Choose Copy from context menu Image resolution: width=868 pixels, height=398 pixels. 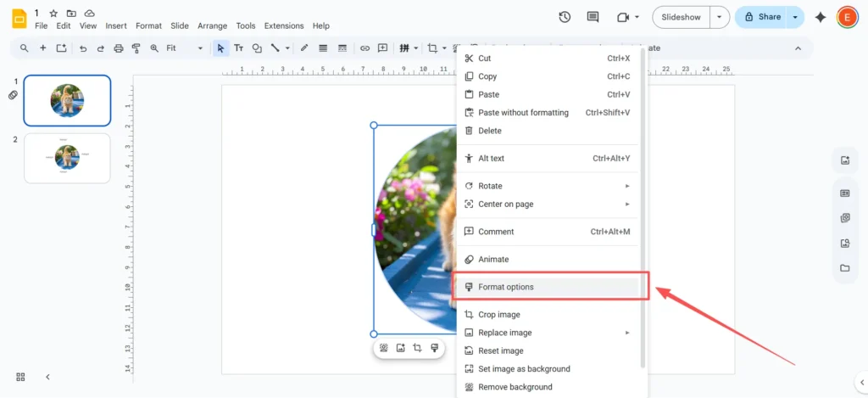[x=548, y=76]
